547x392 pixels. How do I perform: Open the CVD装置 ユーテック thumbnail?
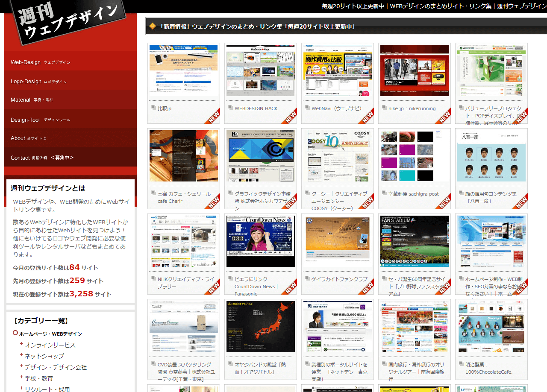[x=184, y=327]
